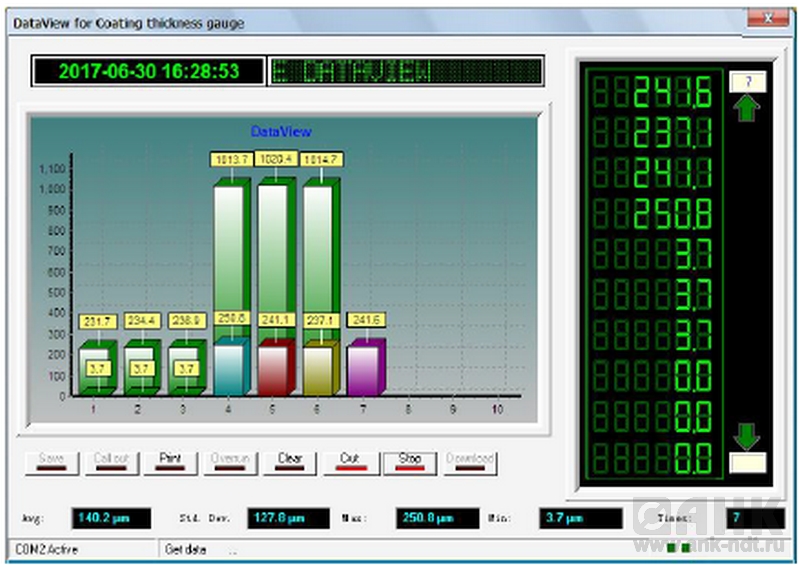The height and width of the screenshot is (565, 800).
Task: Click the Download button
Action: 469,461
